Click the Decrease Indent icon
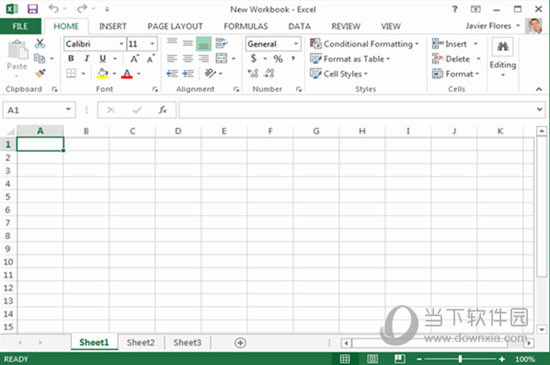Viewport: 550px width, 365px height. click(172, 73)
